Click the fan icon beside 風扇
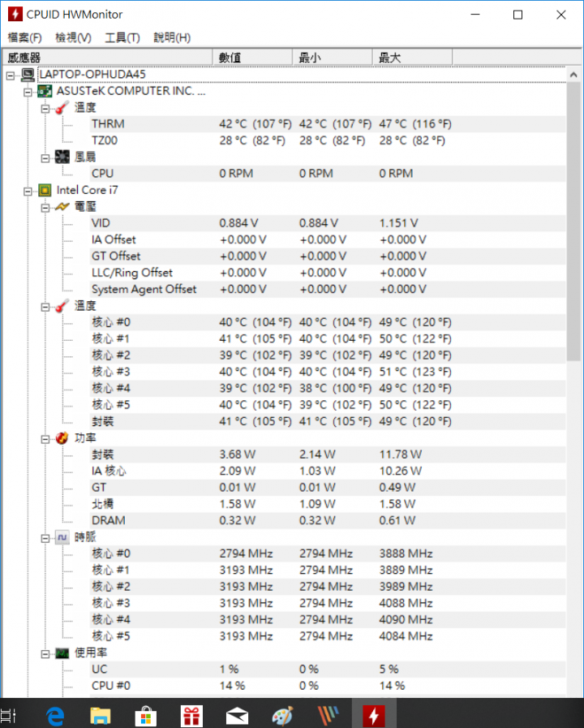The image size is (584, 728). point(62,157)
